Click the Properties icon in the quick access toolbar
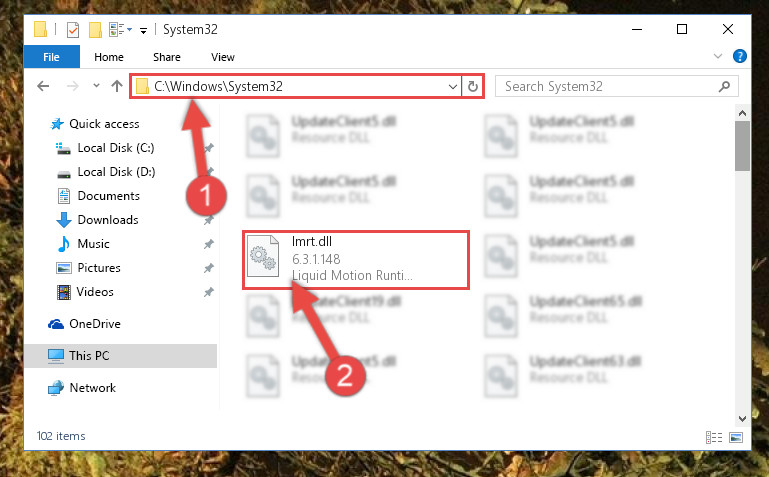The height and width of the screenshot is (477, 769). (73, 30)
